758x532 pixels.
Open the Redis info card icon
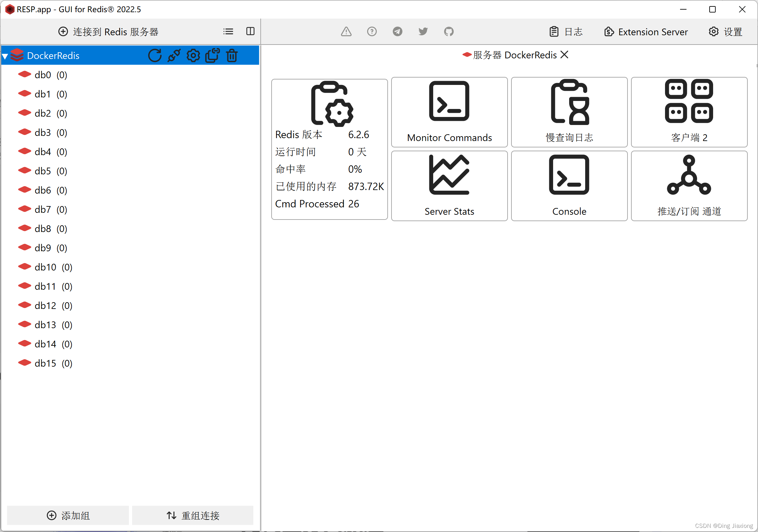332,104
